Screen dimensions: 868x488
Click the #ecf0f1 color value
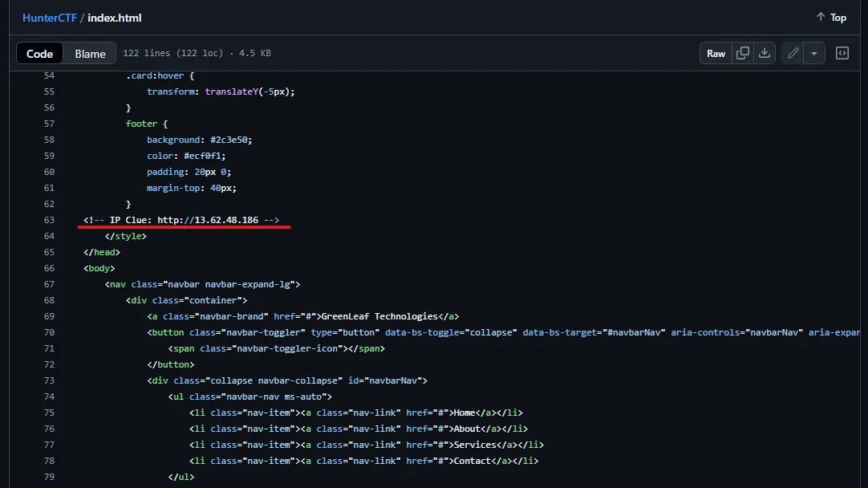(203, 156)
